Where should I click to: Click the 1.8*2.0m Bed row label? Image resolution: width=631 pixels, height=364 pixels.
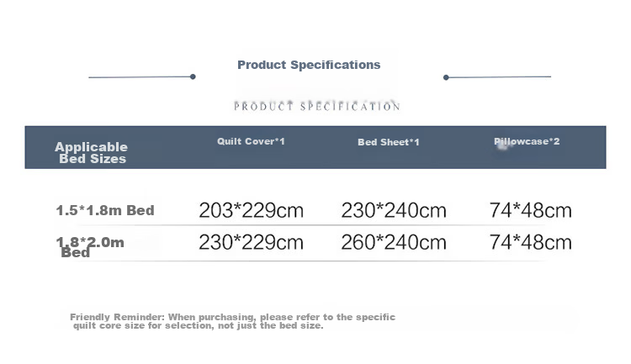90,247
